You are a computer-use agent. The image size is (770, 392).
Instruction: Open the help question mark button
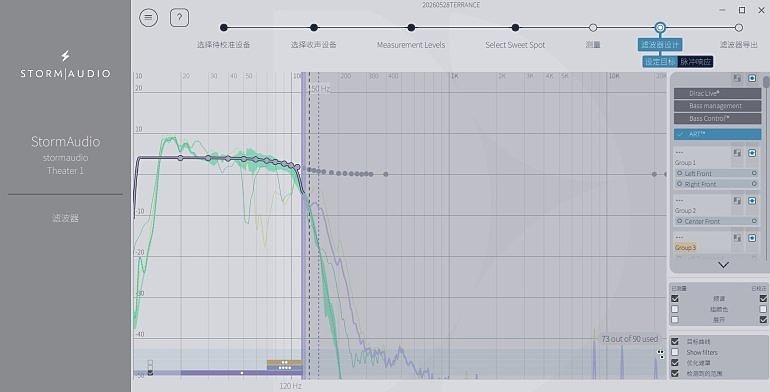tap(179, 18)
